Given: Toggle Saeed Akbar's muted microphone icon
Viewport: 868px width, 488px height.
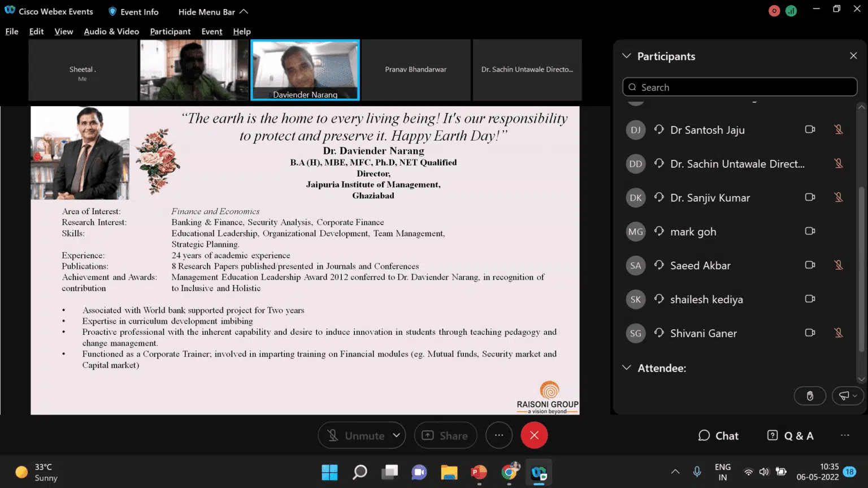Looking at the screenshot, I should click(x=839, y=265).
